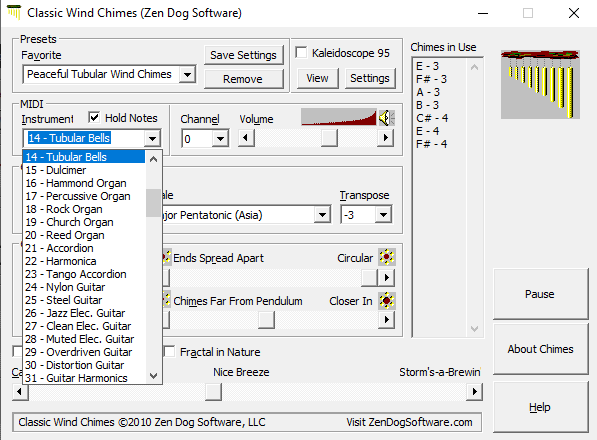Click the Help button
The height and width of the screenshot is (440, 597).
click(540, 407)
